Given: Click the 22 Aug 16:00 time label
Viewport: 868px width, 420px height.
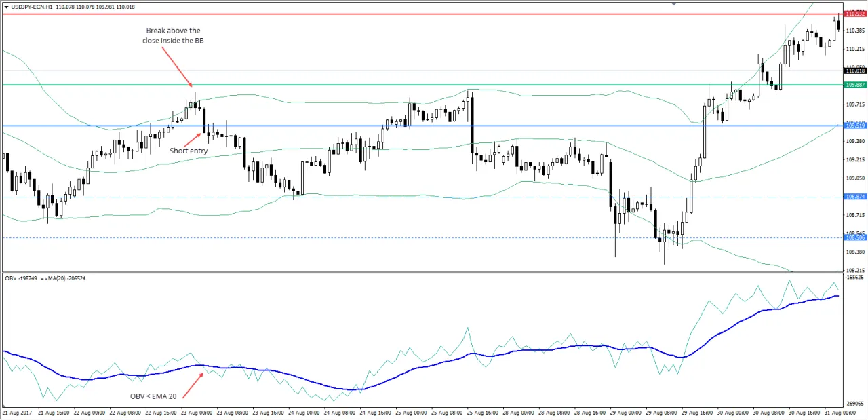Looking at the screenshot, I should coord(161,412).
